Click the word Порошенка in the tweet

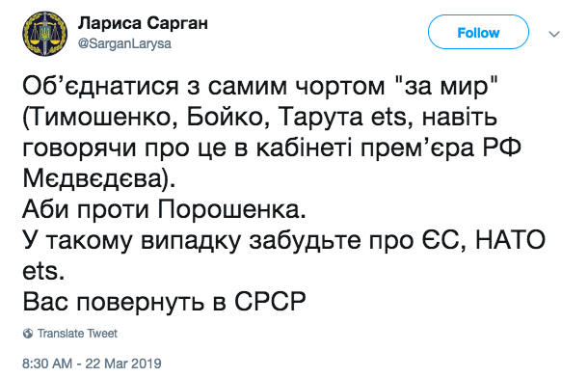pyautogui.click(x=228, y=209)
